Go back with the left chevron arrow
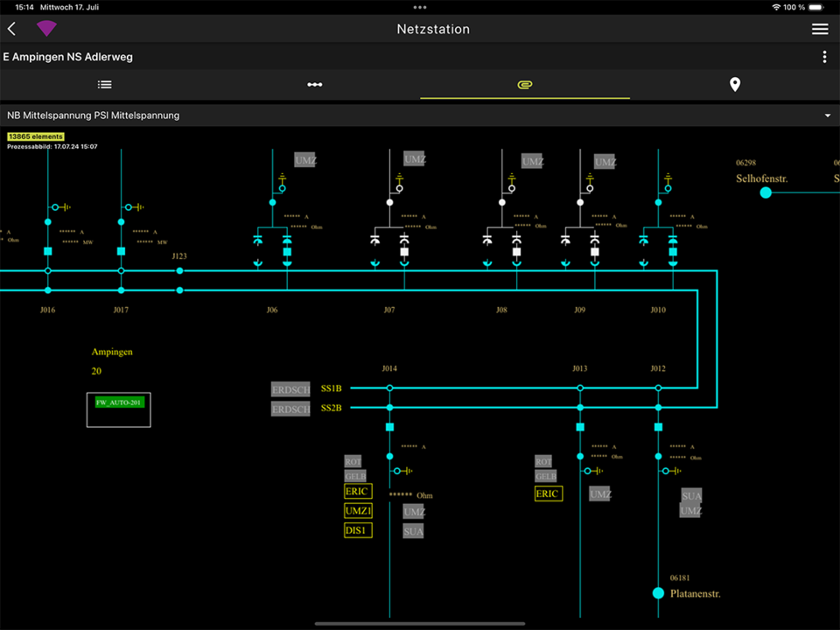 pyautogui.click(x=11, y=29)
